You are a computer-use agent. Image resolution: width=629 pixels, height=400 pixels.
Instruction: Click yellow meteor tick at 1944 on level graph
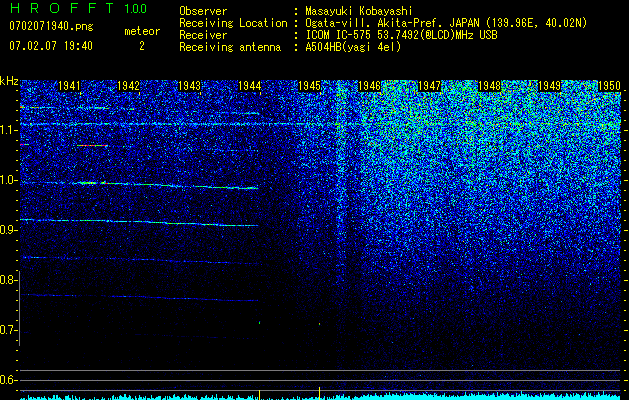pyautogui.click(x=260, y=395)
